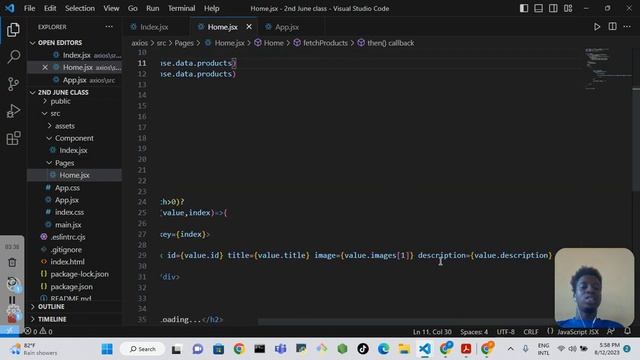The image size is (640, 360).
Task: Switch to the App.jsx editor tab
Action: coord(287,27)
